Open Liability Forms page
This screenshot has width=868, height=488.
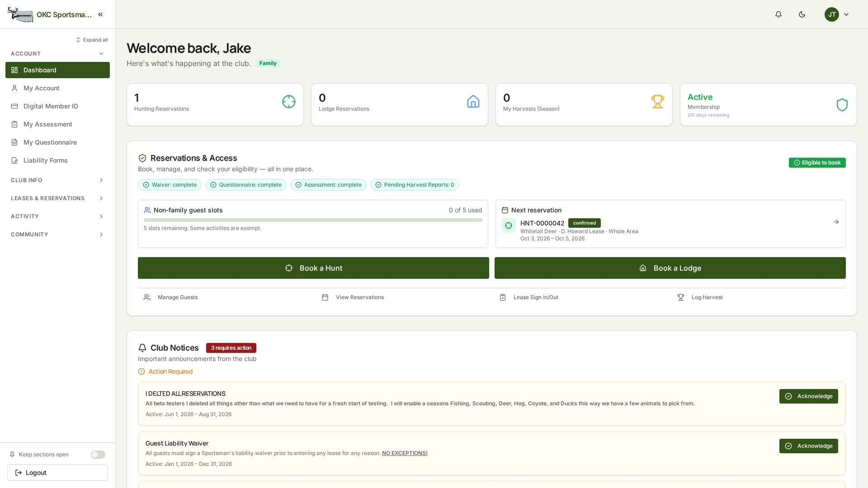click(x=57, y=160)
